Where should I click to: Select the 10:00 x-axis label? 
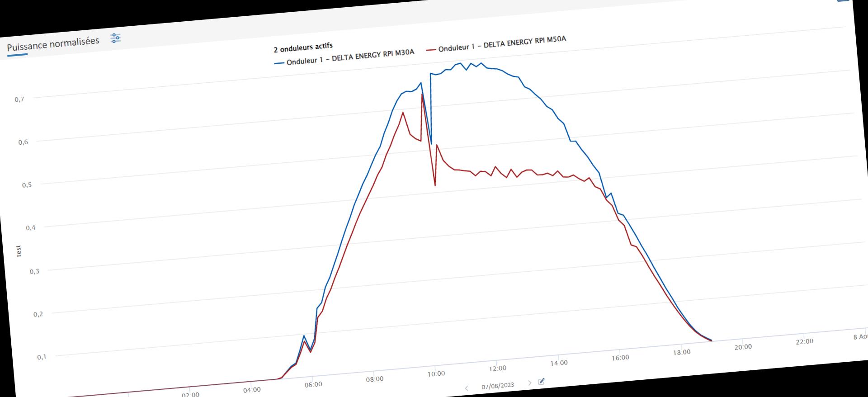pyautogui.click(x=436, y=373)
